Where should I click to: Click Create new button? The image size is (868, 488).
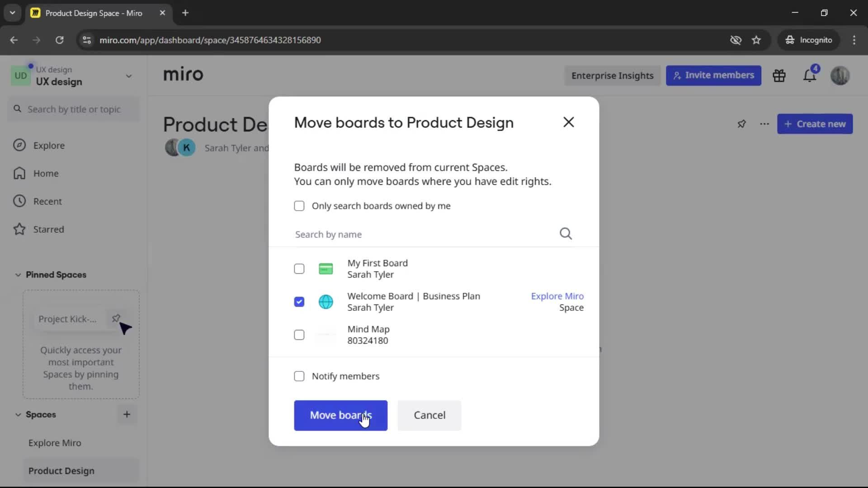(x=815, y=124)
